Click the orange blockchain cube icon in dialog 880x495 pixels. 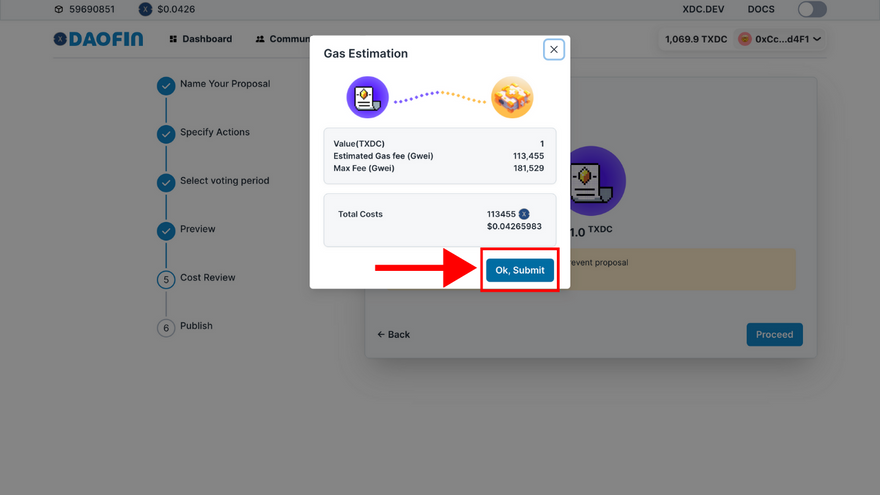[512, 97]
